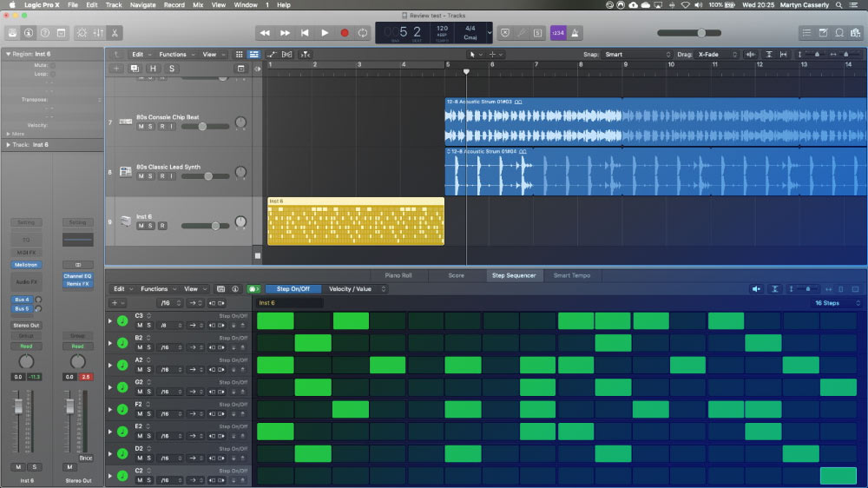Viewport: 868px width, 488px height.
Task: Switch to Score tab
Action: click(457, 275)
